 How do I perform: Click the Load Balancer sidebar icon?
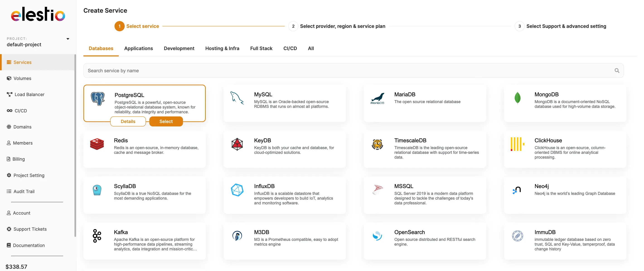pos(9,94)
